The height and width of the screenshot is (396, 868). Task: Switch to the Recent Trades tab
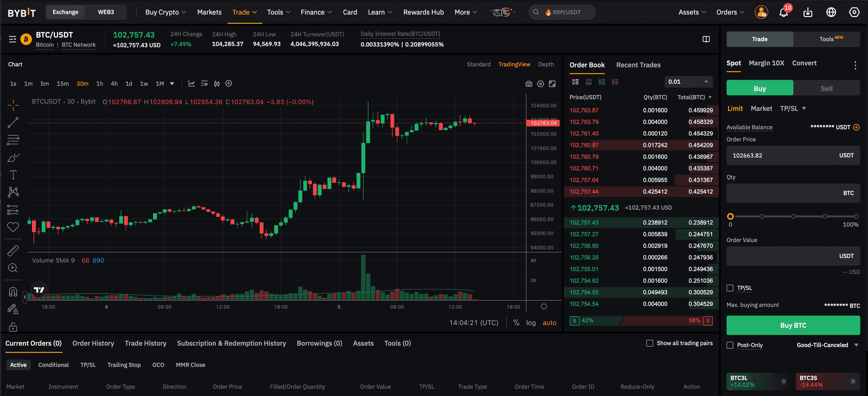pos(638,65)
